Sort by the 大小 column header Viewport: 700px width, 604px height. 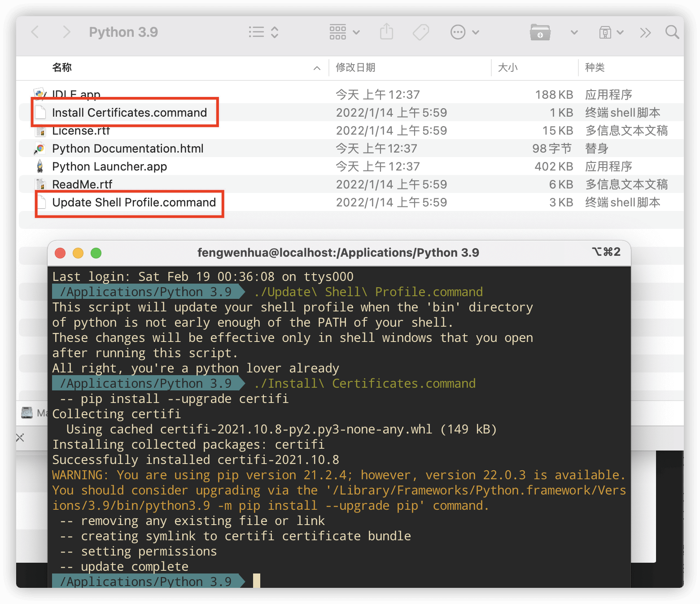tap(507, 67)
